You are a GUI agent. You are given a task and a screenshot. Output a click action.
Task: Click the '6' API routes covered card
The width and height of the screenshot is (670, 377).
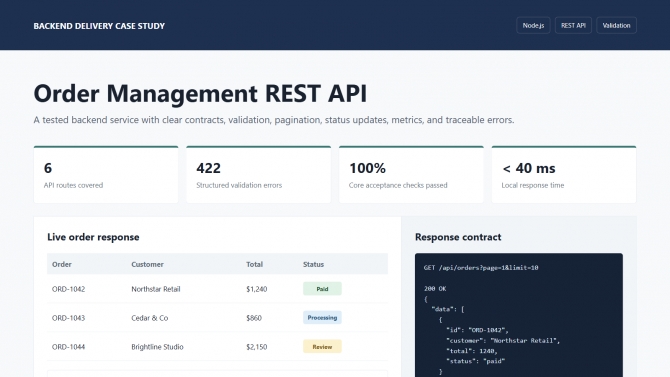pos(106,175)
